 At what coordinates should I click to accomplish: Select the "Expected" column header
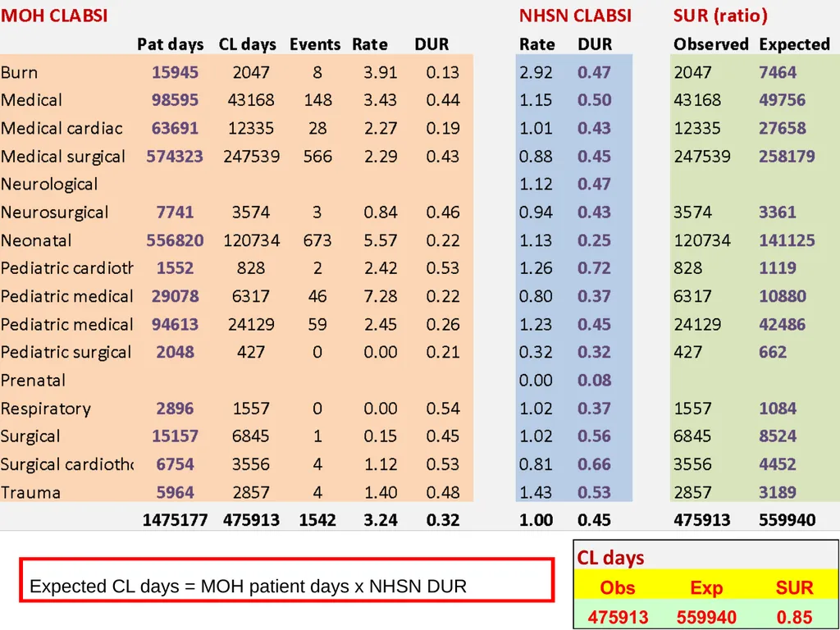794,44
